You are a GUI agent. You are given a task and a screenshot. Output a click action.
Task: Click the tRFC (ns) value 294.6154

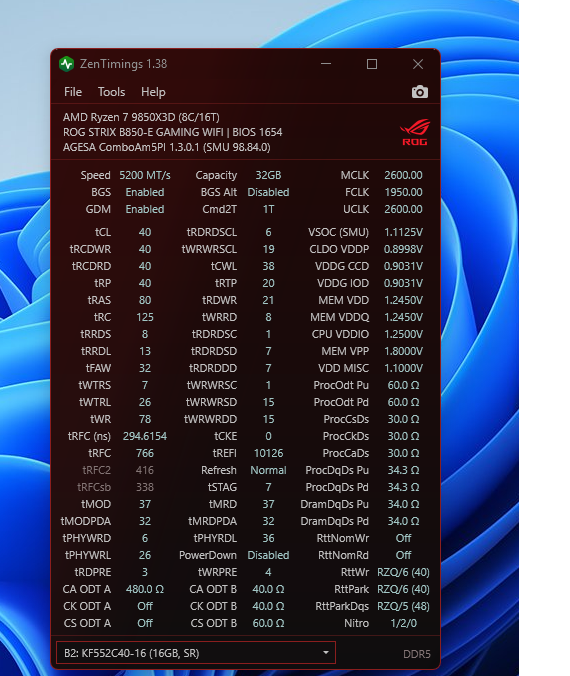point(145,436)
